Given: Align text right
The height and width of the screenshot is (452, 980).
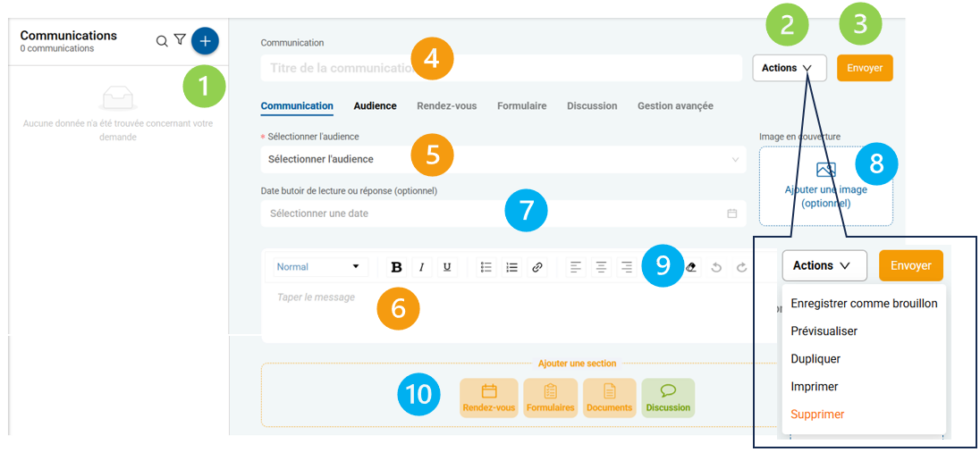Looking at the screenshot, I should pos(626,267).
